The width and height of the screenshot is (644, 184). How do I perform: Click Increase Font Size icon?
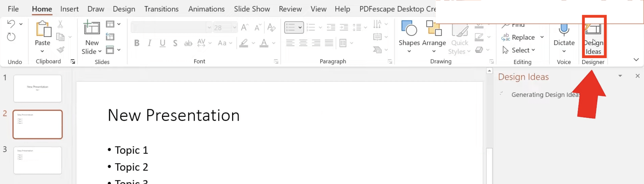coord(245,27)
